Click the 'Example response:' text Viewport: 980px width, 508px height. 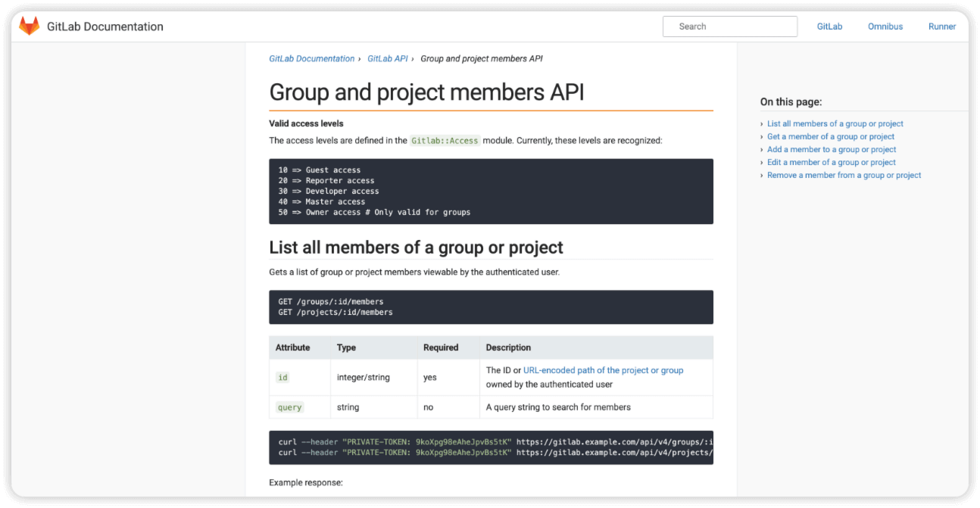(306, 482)
